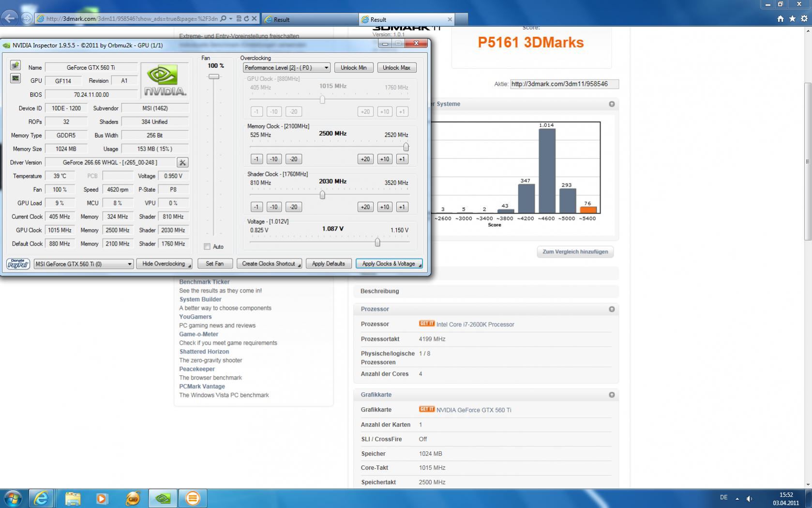812x508 pixels.
Task: Click the GET IT badge beside GeForce GTX 560 Ti
Action: coord(426,409)
